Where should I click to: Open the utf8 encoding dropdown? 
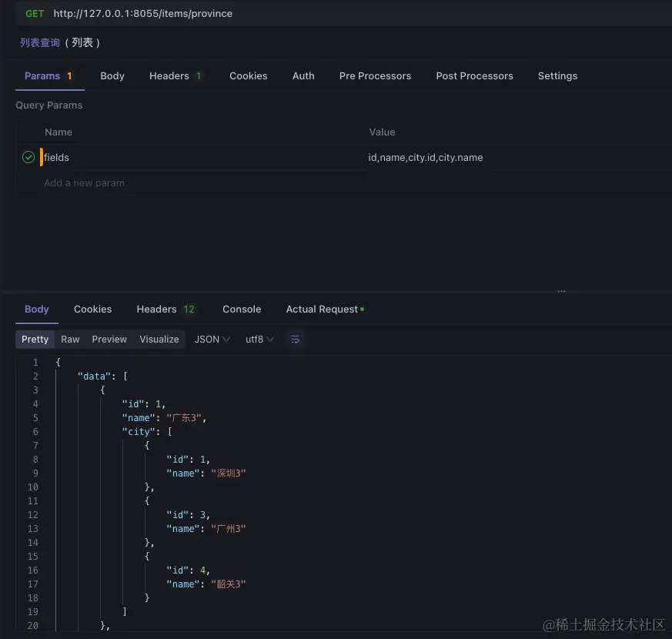[x=259, y=340]
